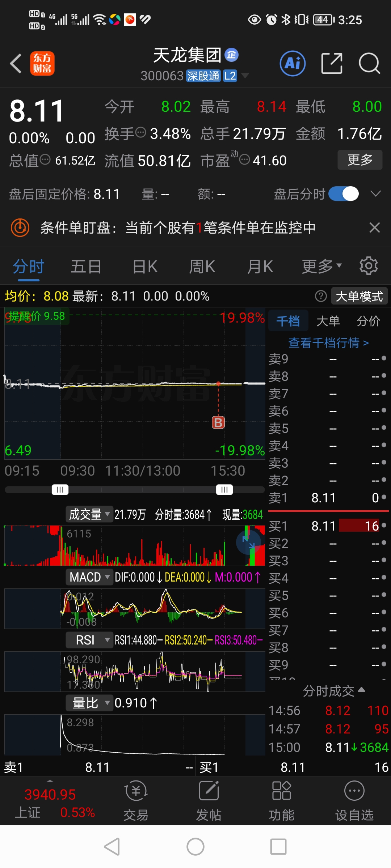Open 成交量 indicator dropdown
The width and height of the screenshot is (391, 868).
point(89,514)
